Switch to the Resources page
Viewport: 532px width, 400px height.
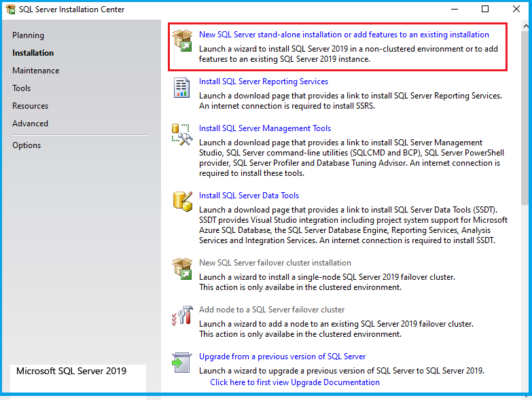pos(30,106)
